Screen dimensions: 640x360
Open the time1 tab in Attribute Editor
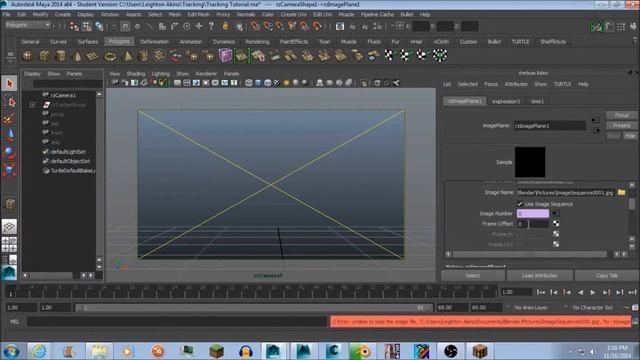[537, 101]
